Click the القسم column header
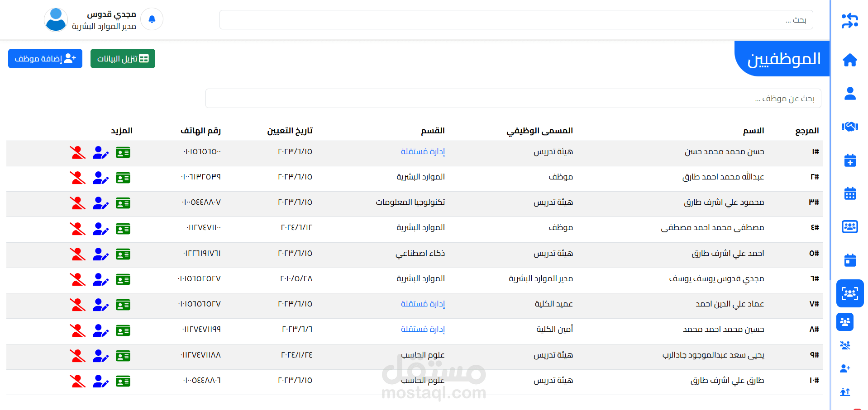868x410 pixels. (433, 131)
